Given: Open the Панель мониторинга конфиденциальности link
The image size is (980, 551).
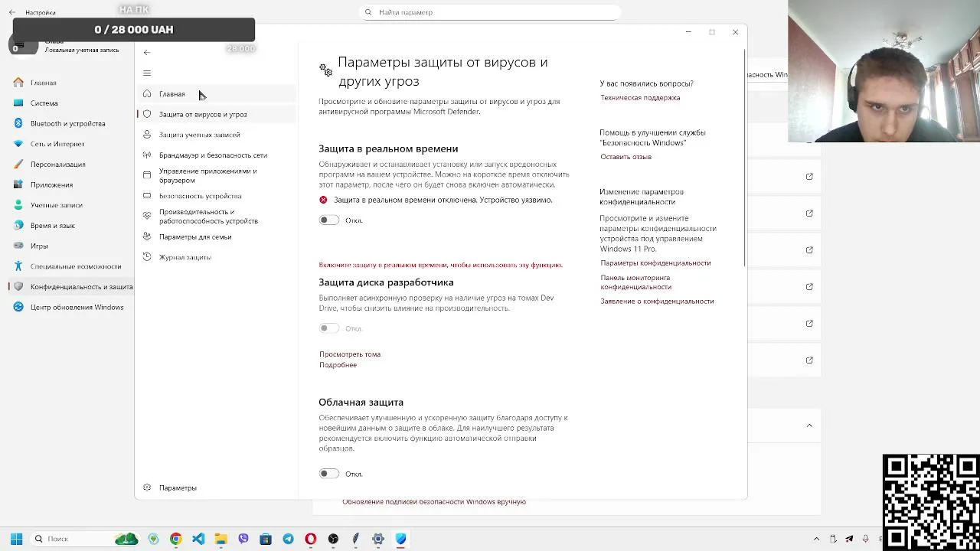Looking at the screenshot, I should click(x=635, y=282).
